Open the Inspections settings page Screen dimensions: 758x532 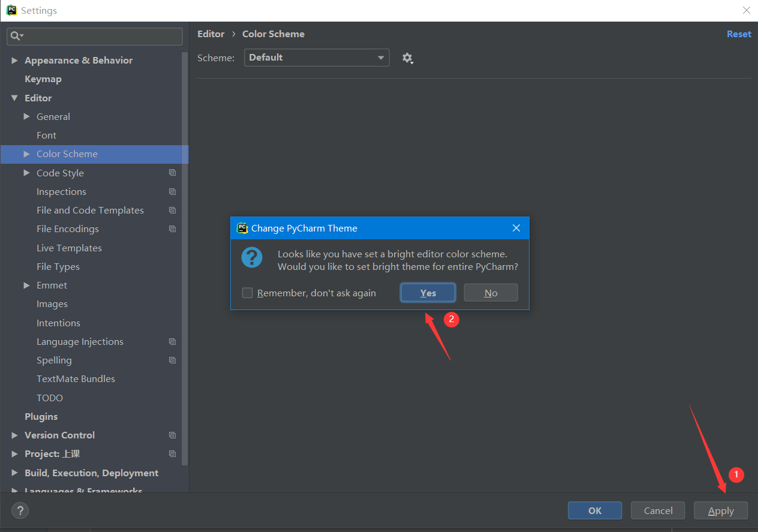(61, 192)
